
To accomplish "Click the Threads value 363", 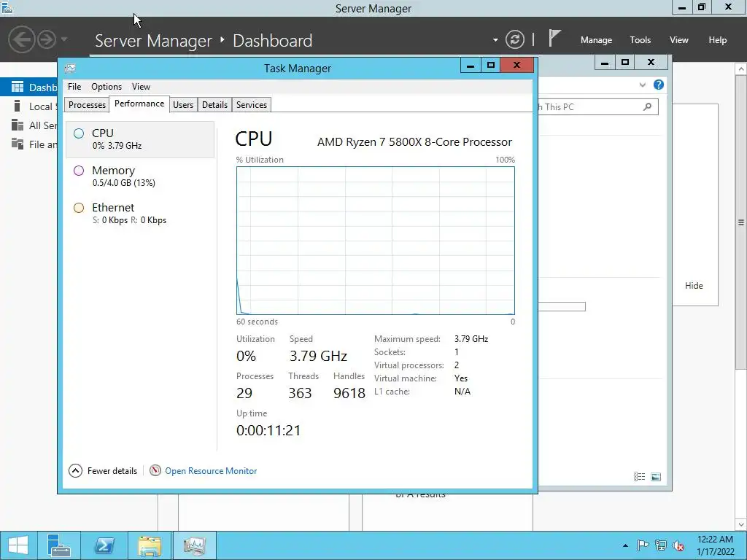I will click(x=300, y=393).
